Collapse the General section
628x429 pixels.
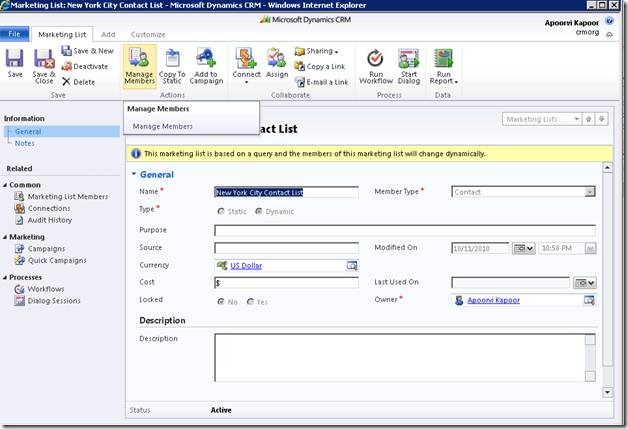click(x=135, y=174)
